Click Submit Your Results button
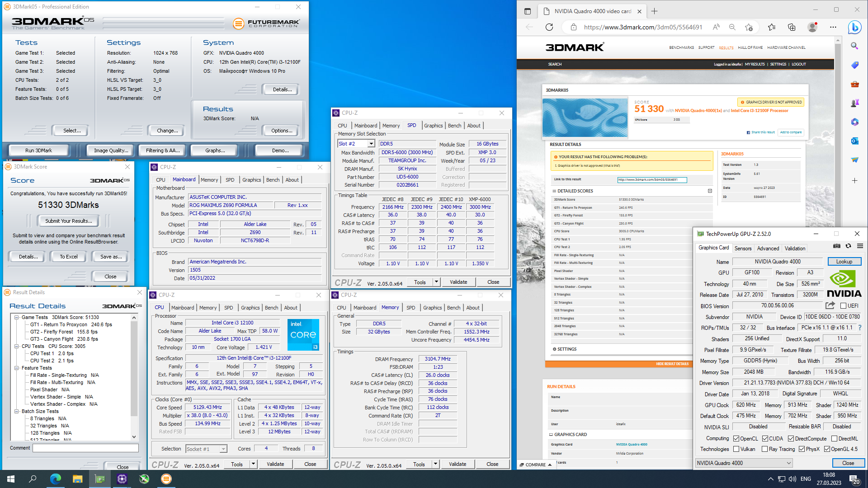The height and width of the screenshot is (488, 868). point(68,221)
